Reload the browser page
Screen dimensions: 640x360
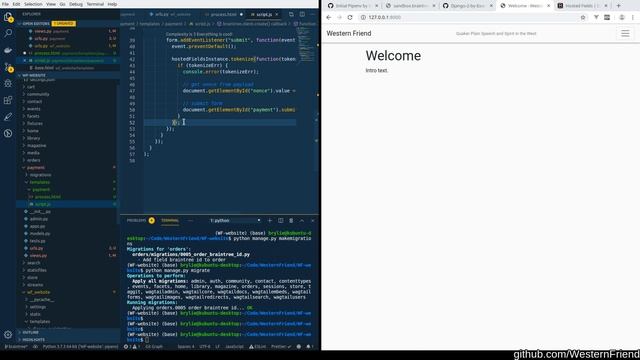tap(350, 18)
